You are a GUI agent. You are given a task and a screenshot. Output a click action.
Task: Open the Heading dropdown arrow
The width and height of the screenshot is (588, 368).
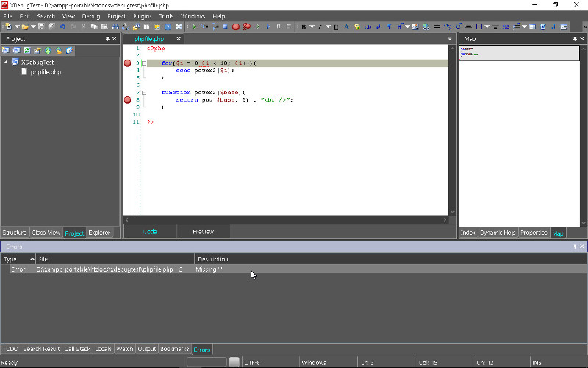[408, 26]
